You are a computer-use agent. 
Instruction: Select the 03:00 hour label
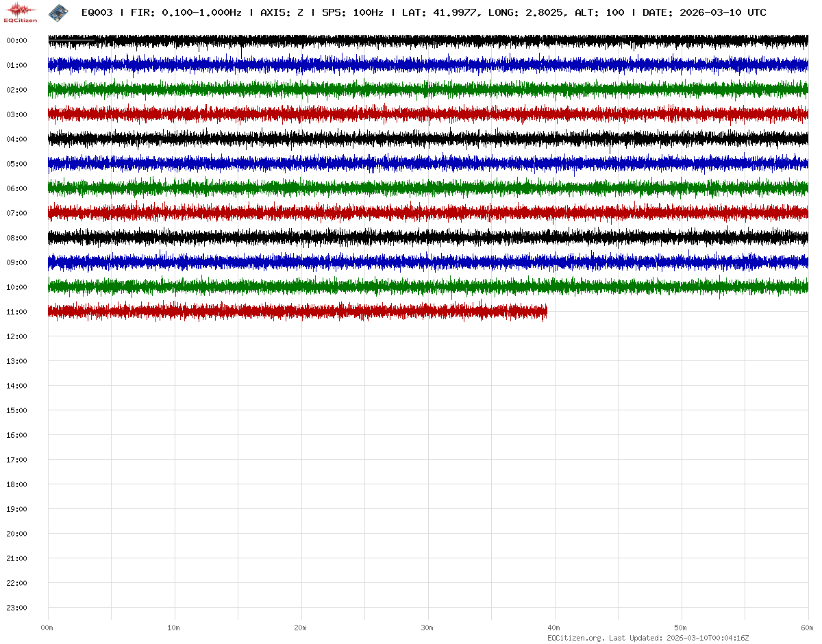[16, 114]
